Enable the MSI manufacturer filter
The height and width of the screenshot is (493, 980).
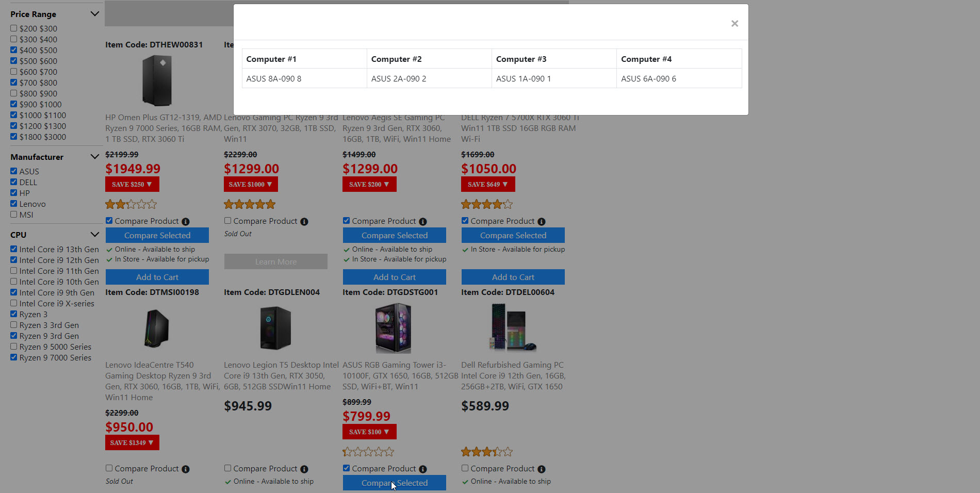coord(14,215)
